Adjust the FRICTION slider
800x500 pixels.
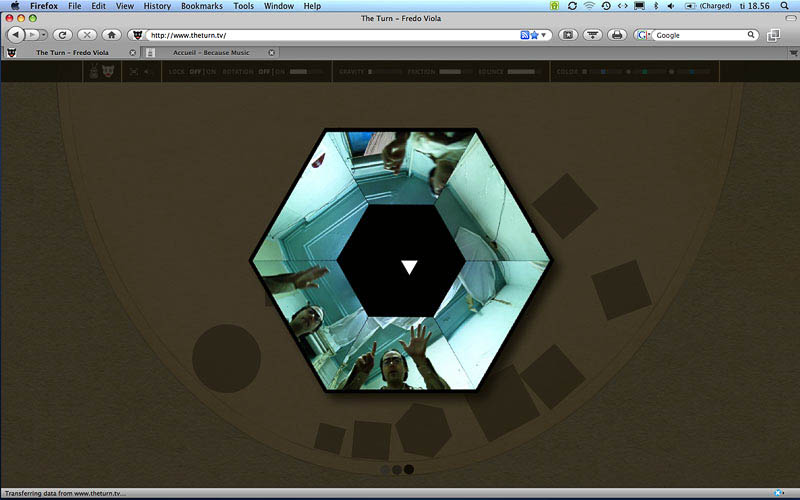coord(456,72)
